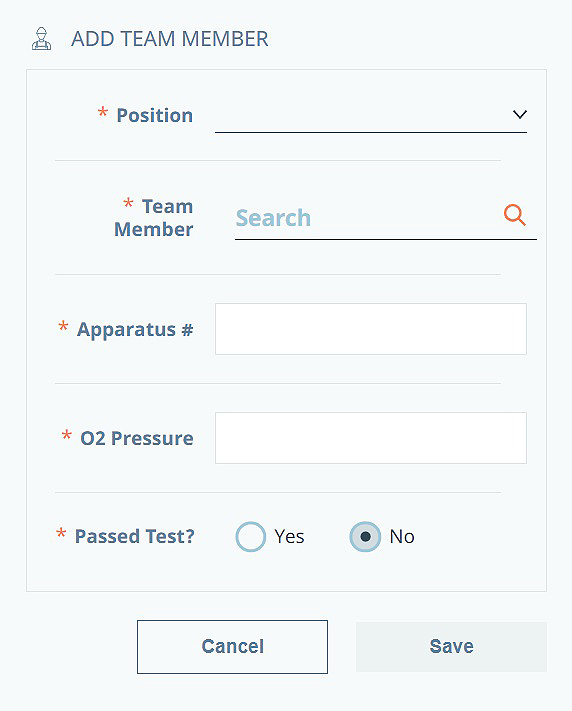The image size is (572, 711).
Task: Cancel adding the team member
Action: tap(232, 647)
